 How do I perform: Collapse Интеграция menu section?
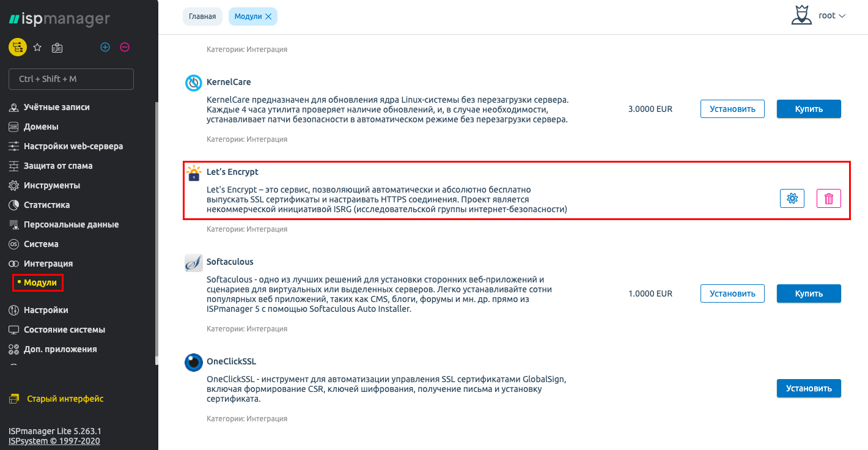coord(48,264)
